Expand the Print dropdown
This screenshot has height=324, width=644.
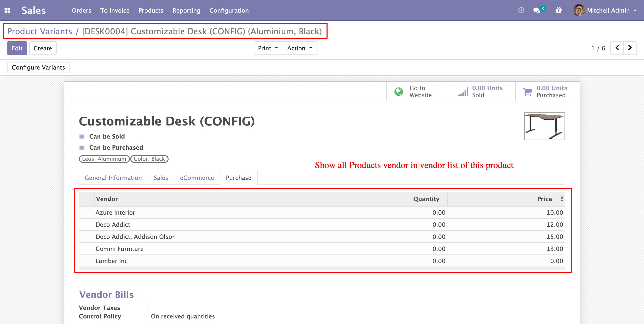pos(268,48)
